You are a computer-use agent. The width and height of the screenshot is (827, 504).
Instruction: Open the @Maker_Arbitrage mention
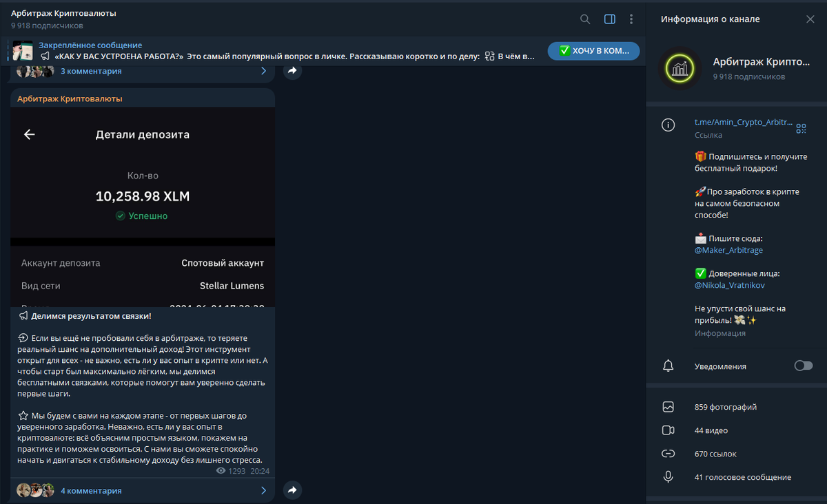(728, 250)
